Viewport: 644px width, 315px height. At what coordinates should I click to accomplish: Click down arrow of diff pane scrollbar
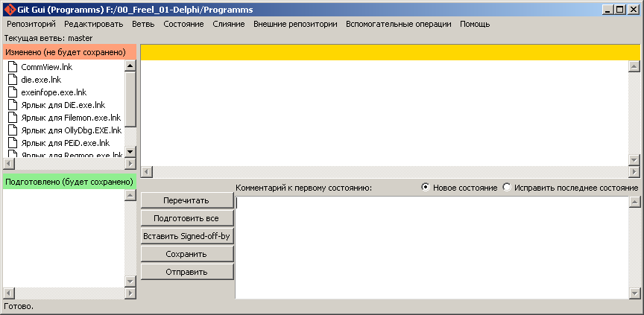634,160
